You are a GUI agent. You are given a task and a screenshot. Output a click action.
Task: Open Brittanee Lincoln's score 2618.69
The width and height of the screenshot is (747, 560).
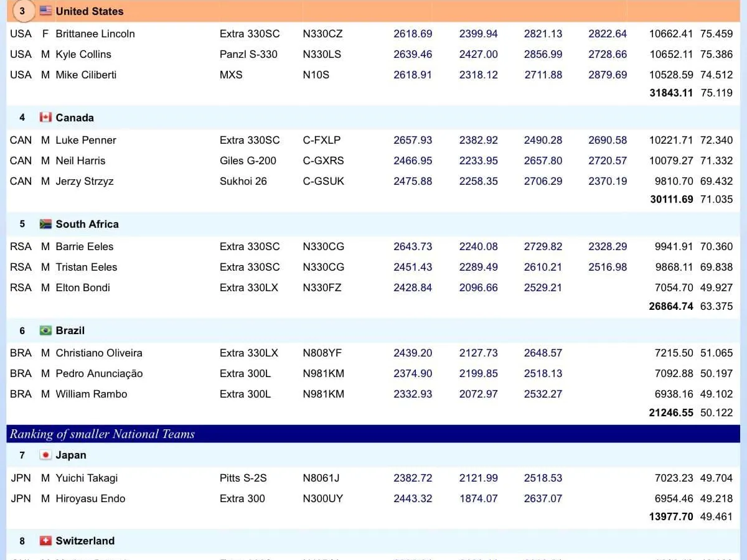413,34
